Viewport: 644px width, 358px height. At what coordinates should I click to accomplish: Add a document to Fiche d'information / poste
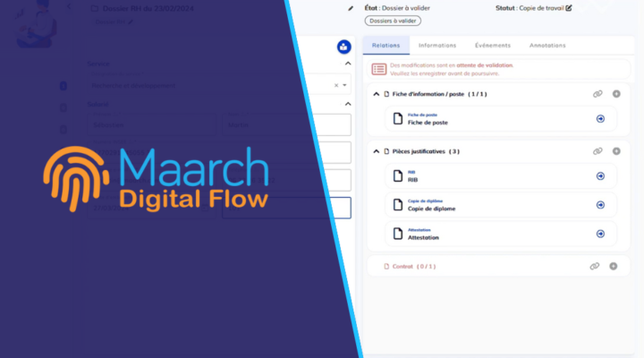(x=615, y=93)
